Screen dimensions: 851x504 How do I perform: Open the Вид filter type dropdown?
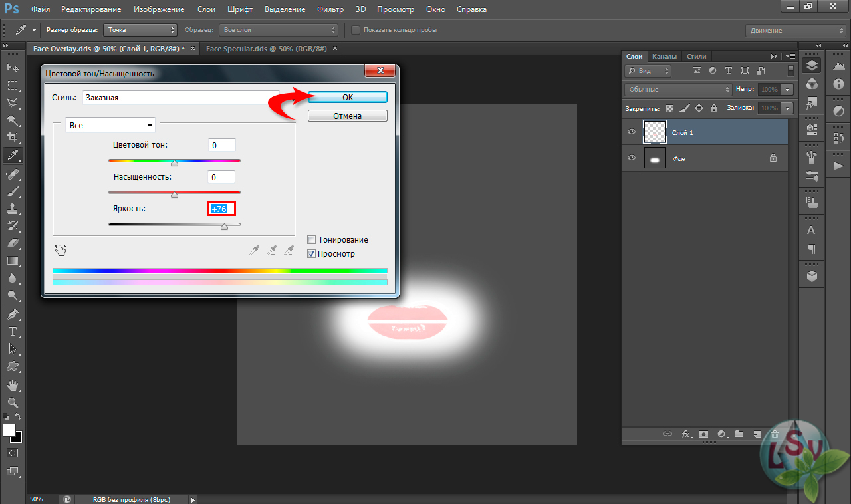click(x=648, y=70)
